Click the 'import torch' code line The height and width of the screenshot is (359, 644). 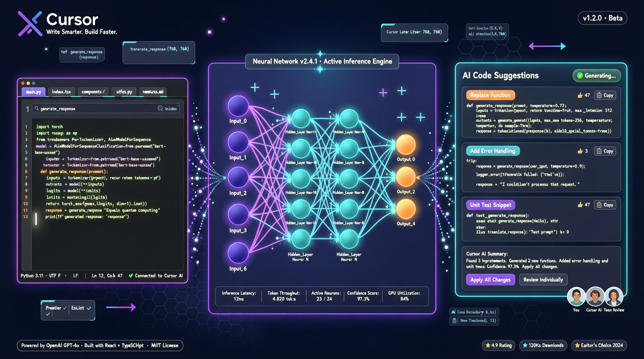pos(50,127)
